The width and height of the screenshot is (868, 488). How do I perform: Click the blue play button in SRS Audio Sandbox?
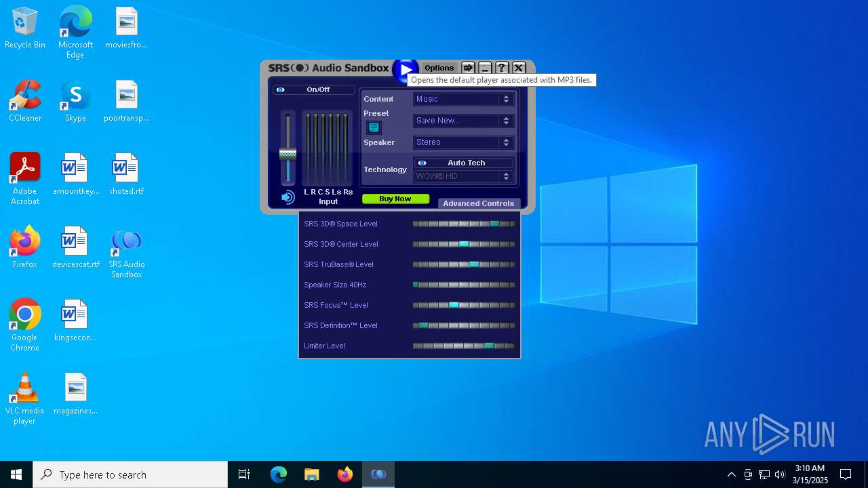click(406, 69)
